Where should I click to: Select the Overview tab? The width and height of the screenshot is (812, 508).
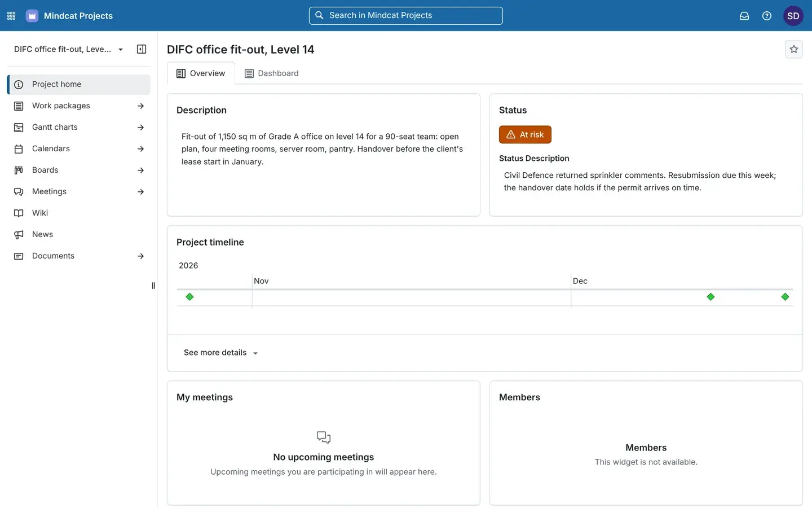pos(201,73)
